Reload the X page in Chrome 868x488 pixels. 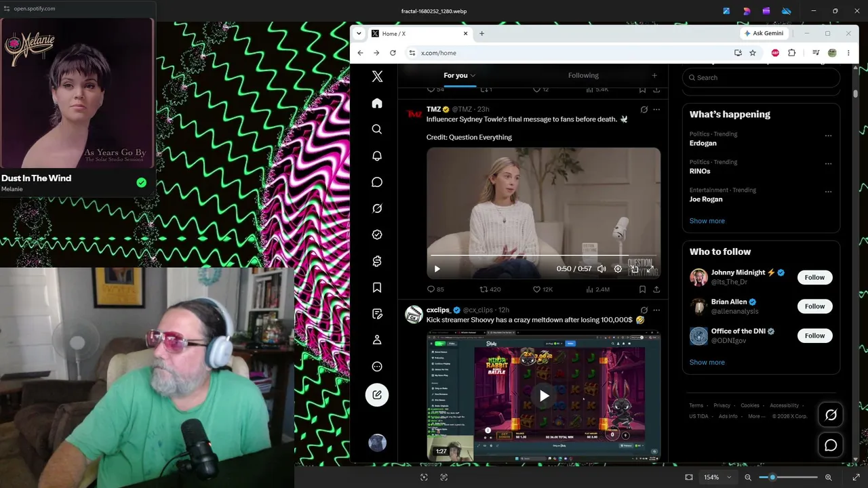[393, 53]
